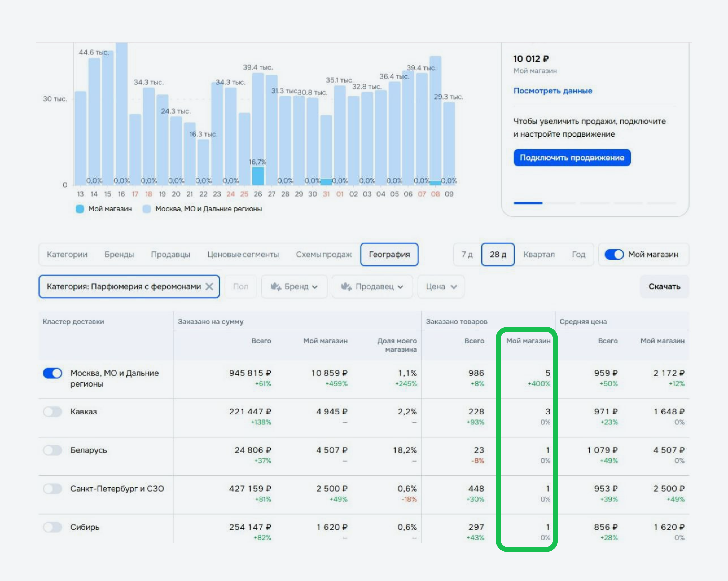
Task: Click the 16,7% label on chart
Action: (258, 162)
